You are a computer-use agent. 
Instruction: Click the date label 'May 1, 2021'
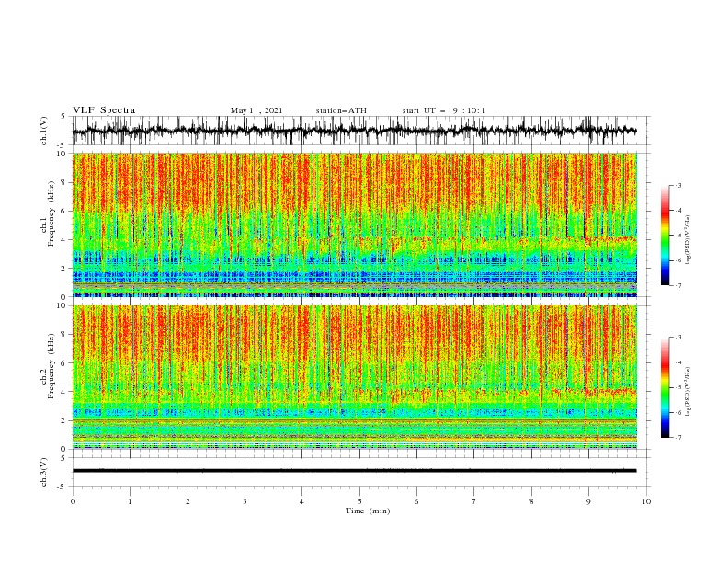[256, 110]
